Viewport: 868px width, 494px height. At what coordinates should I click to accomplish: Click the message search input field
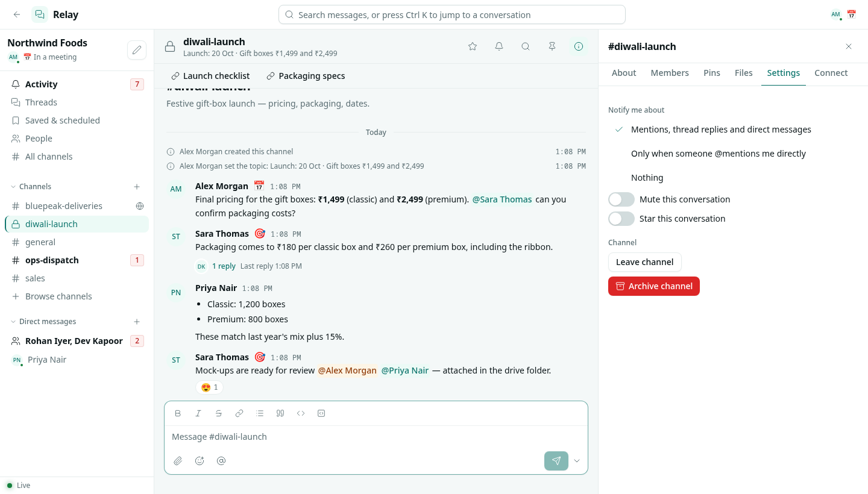pos(452,14)
